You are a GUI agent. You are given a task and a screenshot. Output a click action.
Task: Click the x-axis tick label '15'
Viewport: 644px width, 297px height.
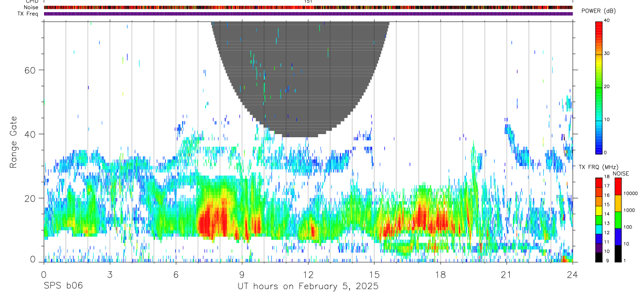coord(374,274)
